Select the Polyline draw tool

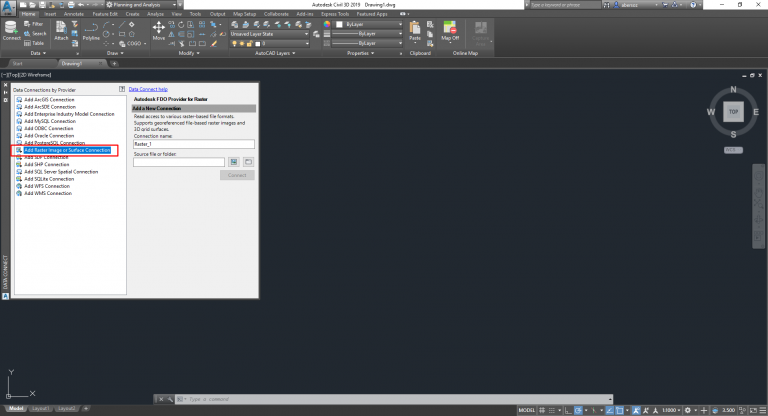tap(91, 31)
